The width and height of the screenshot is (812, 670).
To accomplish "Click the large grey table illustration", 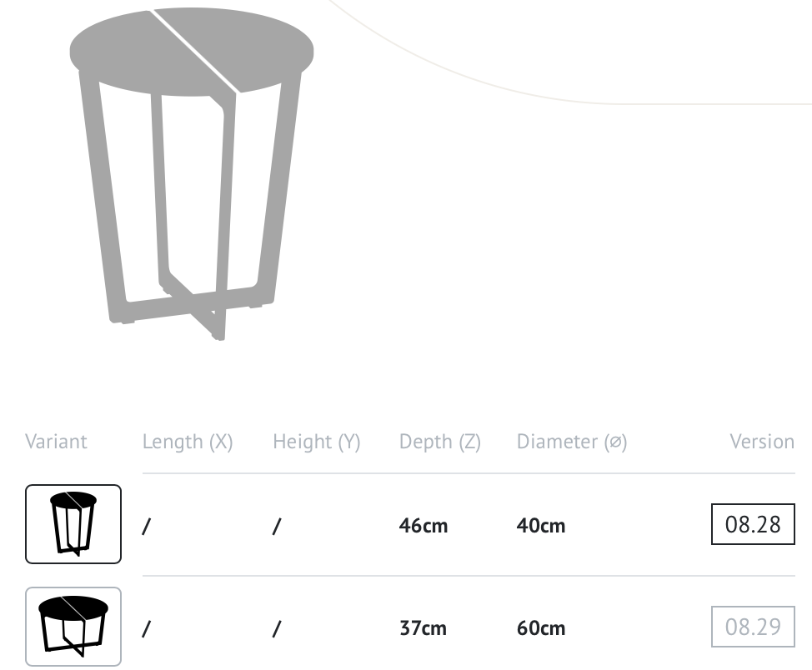I will pyautogui.click(x=192, y=173).
